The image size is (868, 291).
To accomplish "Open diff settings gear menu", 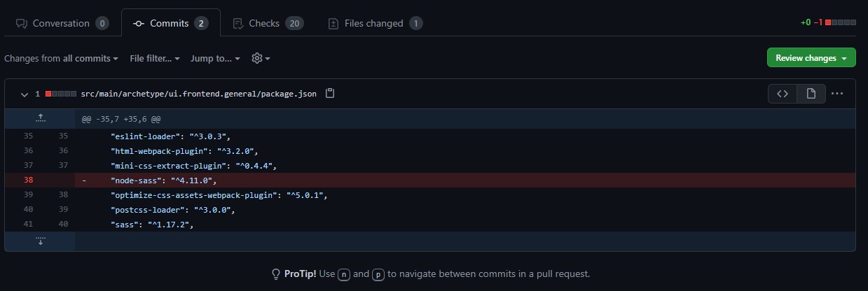I will point(261,58).
